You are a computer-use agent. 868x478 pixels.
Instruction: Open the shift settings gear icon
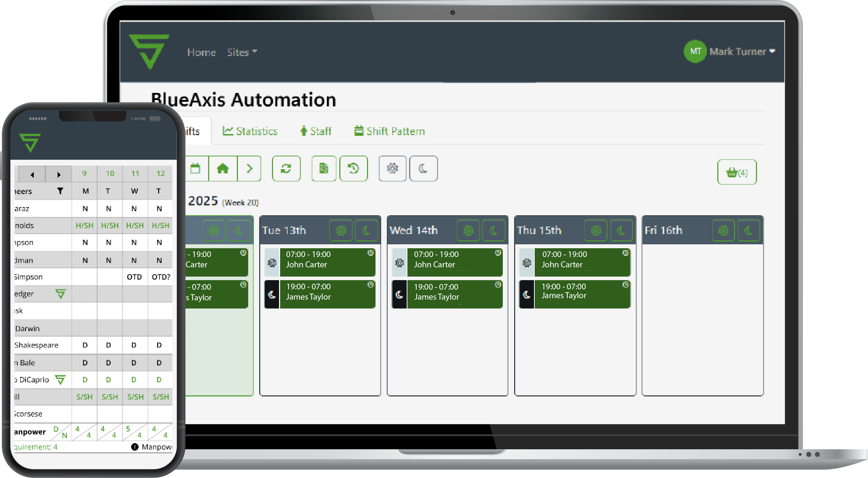tap(393, 169)
